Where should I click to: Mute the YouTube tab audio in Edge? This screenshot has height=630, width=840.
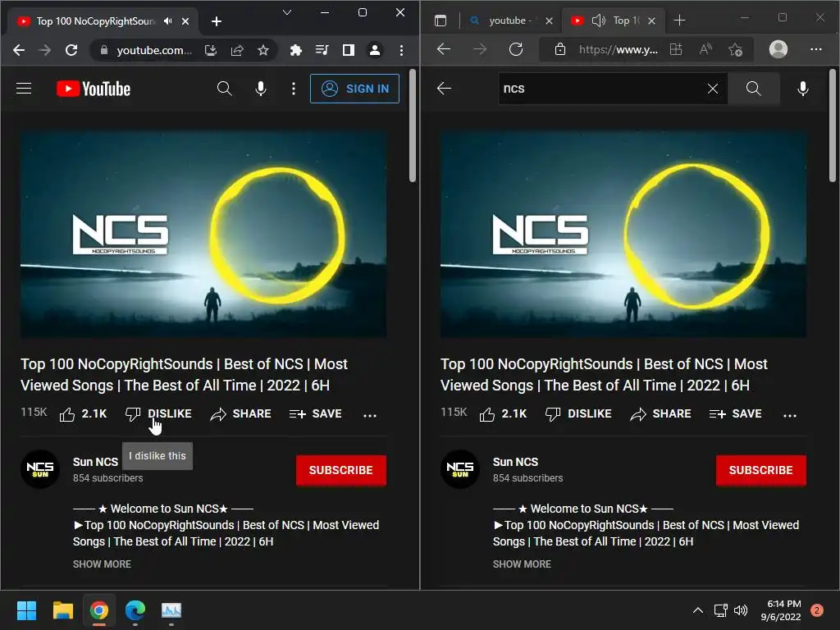pyautogui.click(x=598, y=21)
